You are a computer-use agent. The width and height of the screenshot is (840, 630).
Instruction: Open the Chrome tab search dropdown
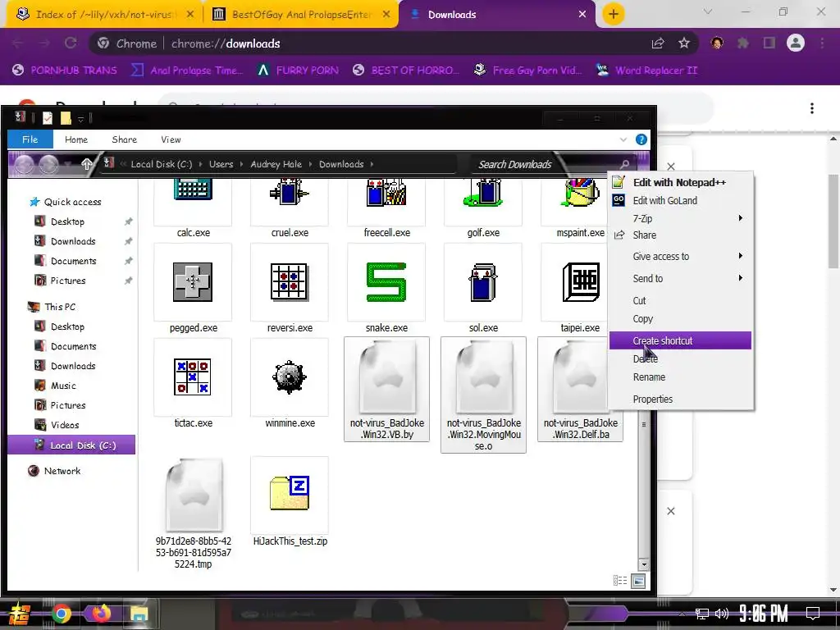click(708, 11)
